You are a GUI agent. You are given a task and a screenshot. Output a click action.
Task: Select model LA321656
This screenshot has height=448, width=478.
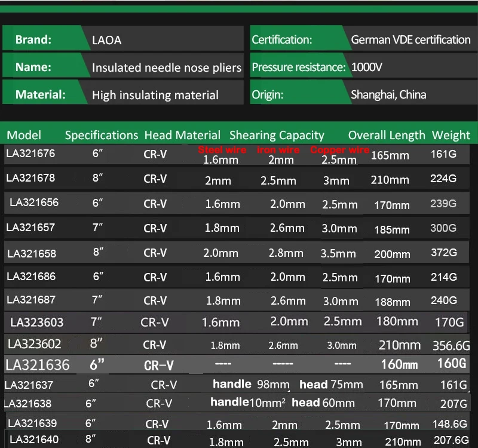pyautogui.click(x=34, y=202)
